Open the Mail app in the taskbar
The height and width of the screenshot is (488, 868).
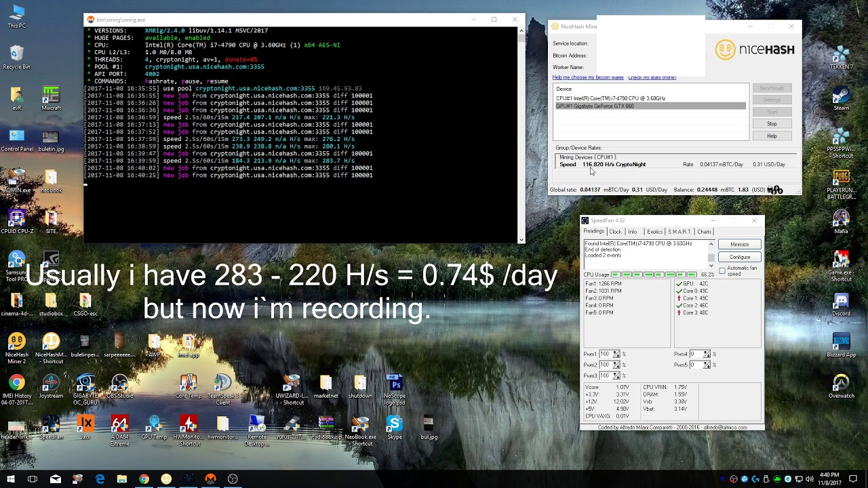[x=55, y=479]
